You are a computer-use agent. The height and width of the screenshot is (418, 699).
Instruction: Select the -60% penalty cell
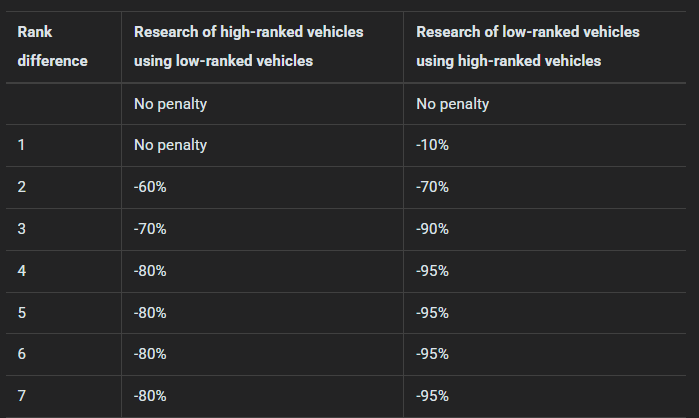click(150, 187)
